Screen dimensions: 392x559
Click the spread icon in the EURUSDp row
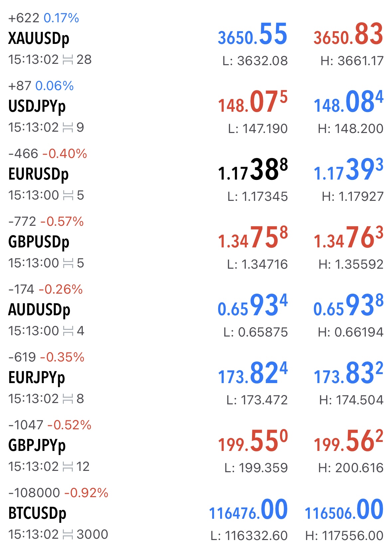[x=67, y=196]
